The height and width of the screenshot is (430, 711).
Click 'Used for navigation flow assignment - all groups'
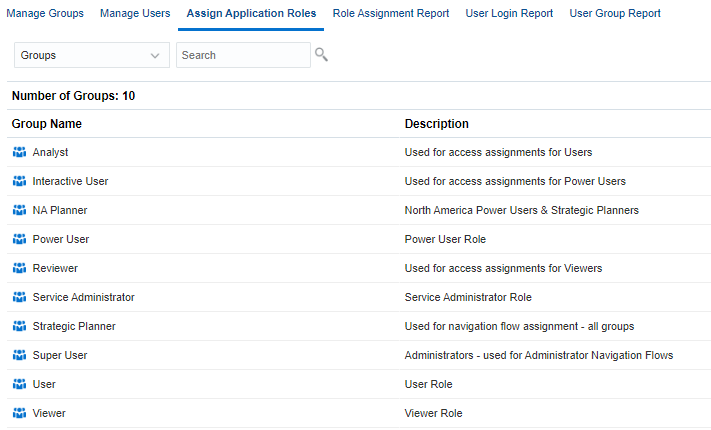pos(519,327)
